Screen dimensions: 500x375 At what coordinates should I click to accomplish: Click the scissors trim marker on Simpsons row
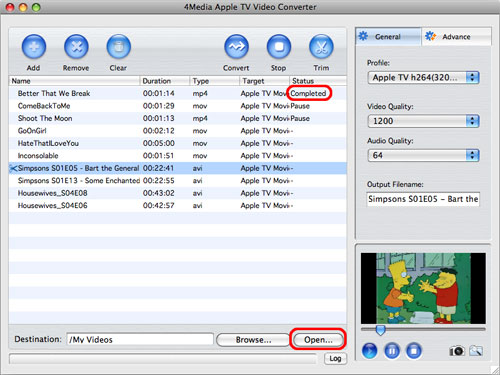tap(13, 169)
